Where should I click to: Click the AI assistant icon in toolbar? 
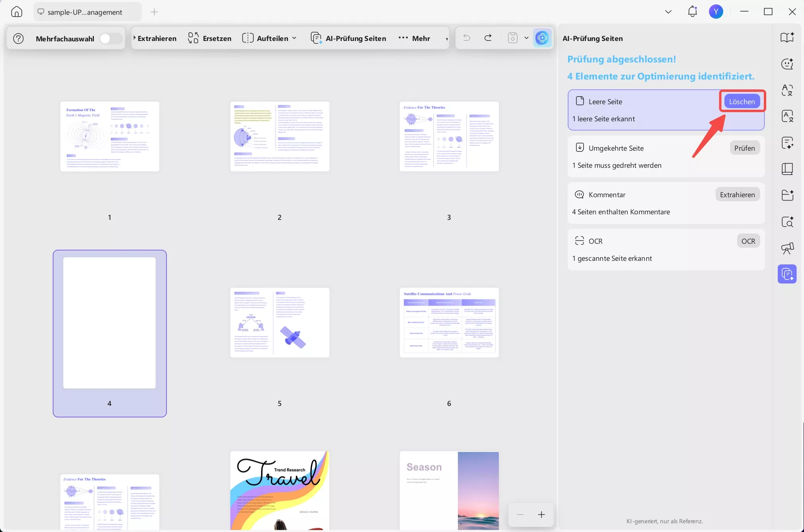point(542,38)
